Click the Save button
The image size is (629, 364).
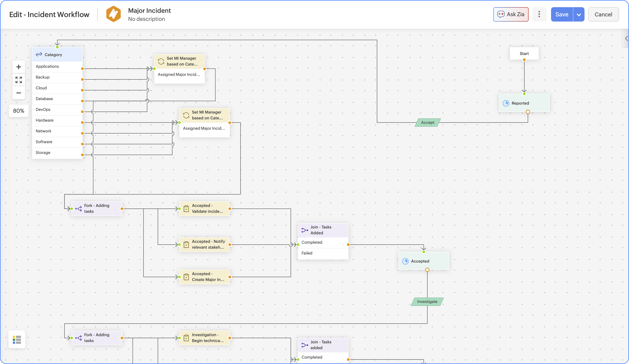[x=562, y=14]
